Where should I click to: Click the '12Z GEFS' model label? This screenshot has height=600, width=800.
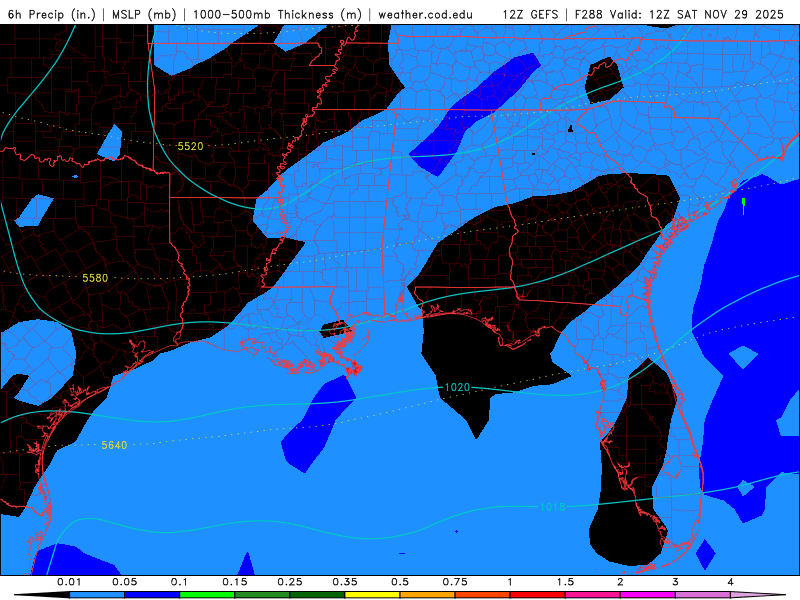click(530, 14)
